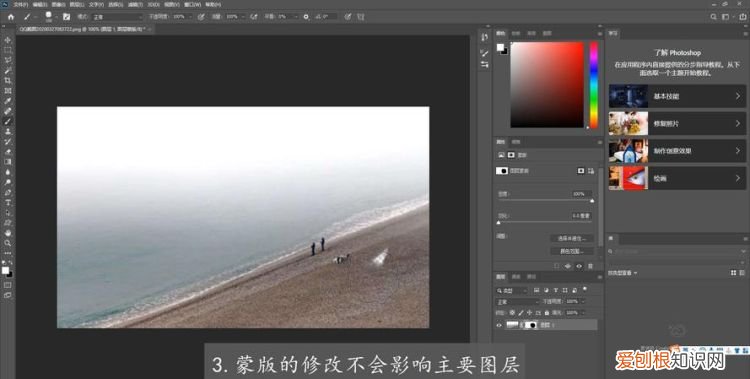Select the Brush tool in the toolbox
The width and height of the screenshot is (750, 379).
coord(8,121)
